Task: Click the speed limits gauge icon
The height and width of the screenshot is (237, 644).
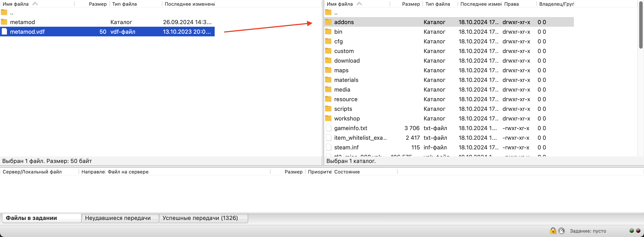Action: [561, 230]
